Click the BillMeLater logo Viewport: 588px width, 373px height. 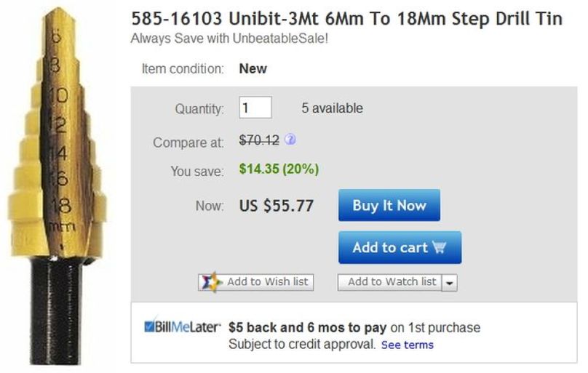(183, 328)
